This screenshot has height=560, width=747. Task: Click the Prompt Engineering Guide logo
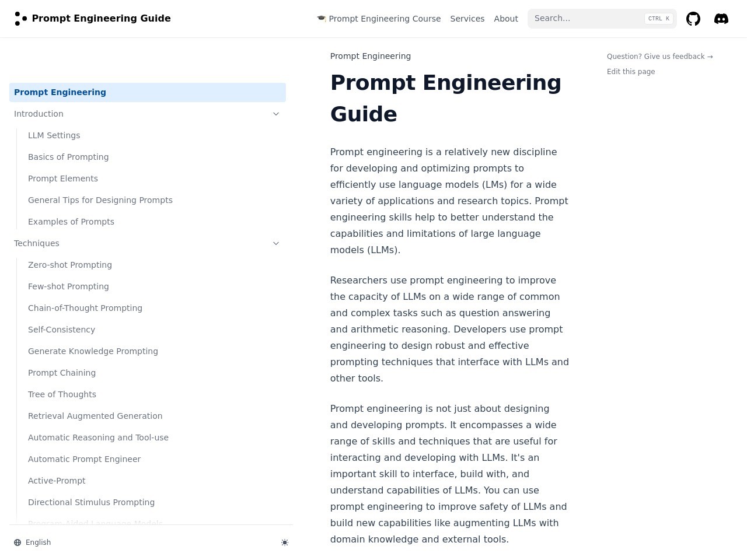pos(21,19)
